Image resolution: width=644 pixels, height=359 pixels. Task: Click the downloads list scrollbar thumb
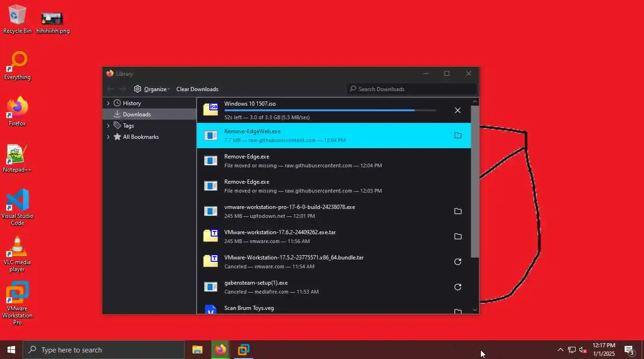[475, 181]
